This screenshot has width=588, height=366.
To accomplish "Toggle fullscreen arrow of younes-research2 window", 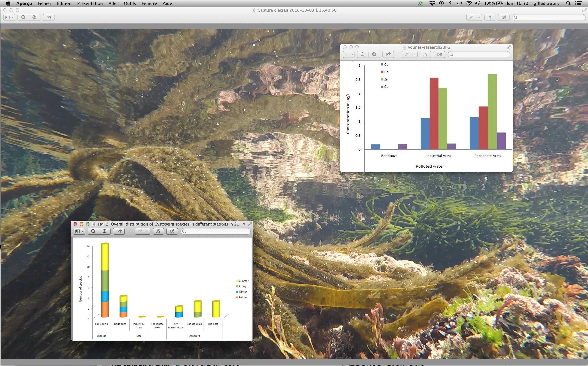I will pyautogui.click(x=509, y=47).
